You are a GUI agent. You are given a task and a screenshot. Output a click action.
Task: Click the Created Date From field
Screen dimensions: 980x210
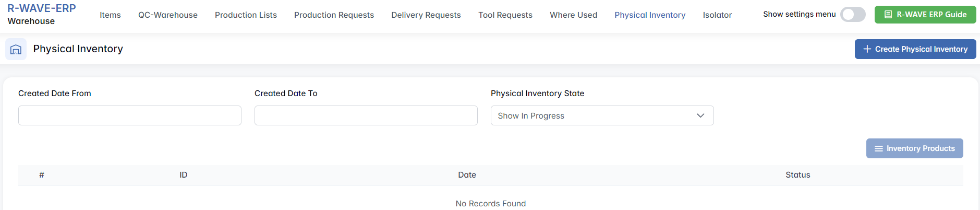point(130,115)
